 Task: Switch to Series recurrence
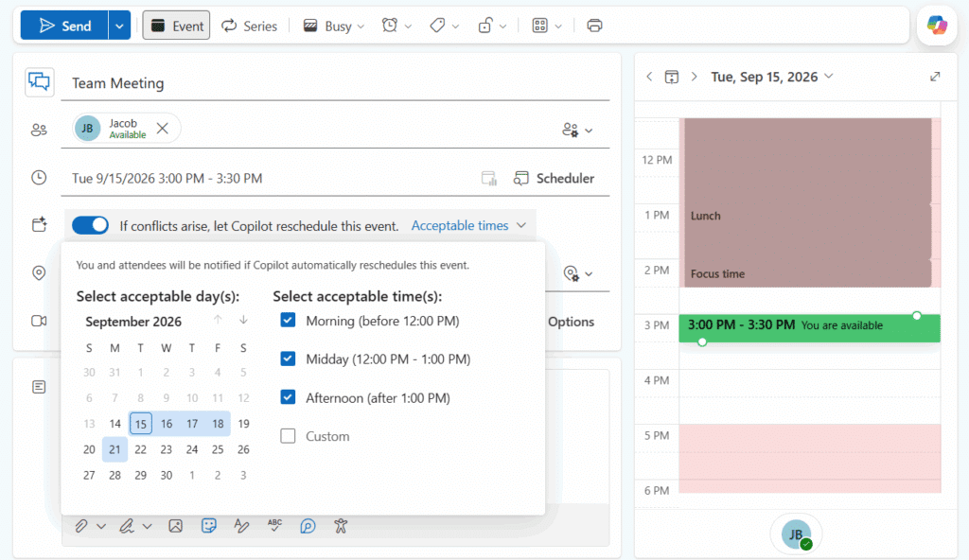tap(250, 26)
